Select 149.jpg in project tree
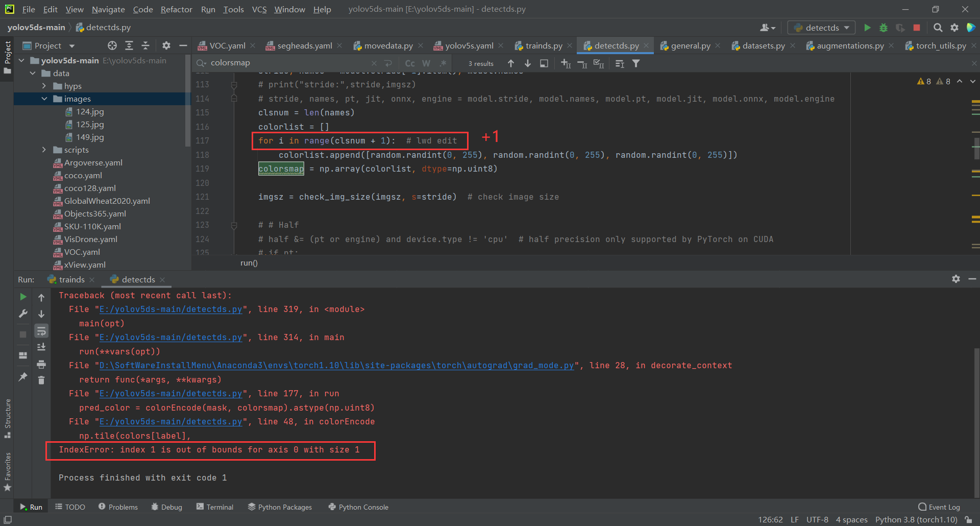Screen dimensions: 980x526 click(x=90, y=137)
